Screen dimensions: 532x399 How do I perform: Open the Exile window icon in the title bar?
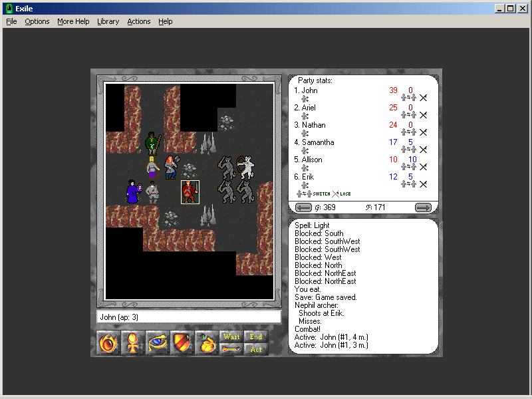click(x=9, y=9)
